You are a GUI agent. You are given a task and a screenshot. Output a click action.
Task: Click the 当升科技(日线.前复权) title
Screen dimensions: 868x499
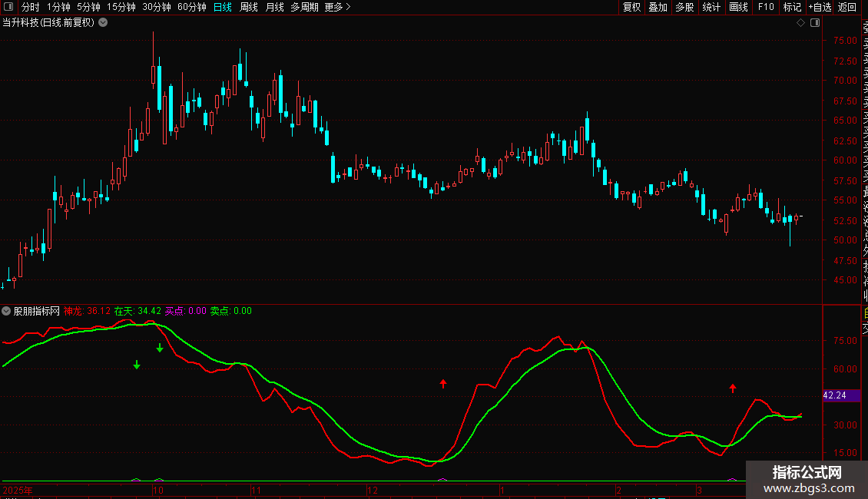click(x=48, y=23)
